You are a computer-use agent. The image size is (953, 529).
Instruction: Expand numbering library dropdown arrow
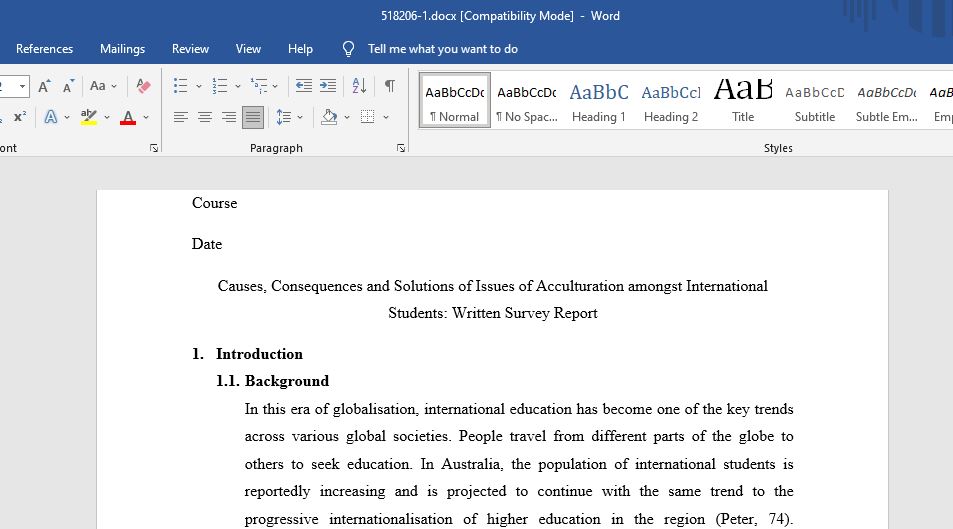238,86
